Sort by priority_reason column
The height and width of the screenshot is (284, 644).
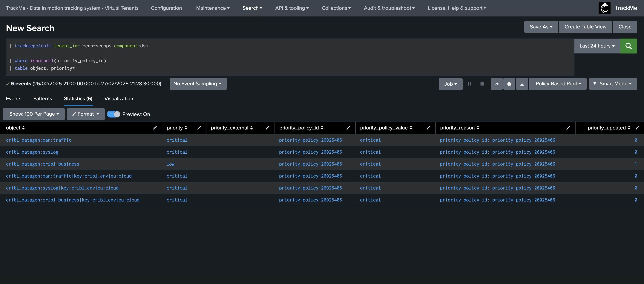pos(460,128)
